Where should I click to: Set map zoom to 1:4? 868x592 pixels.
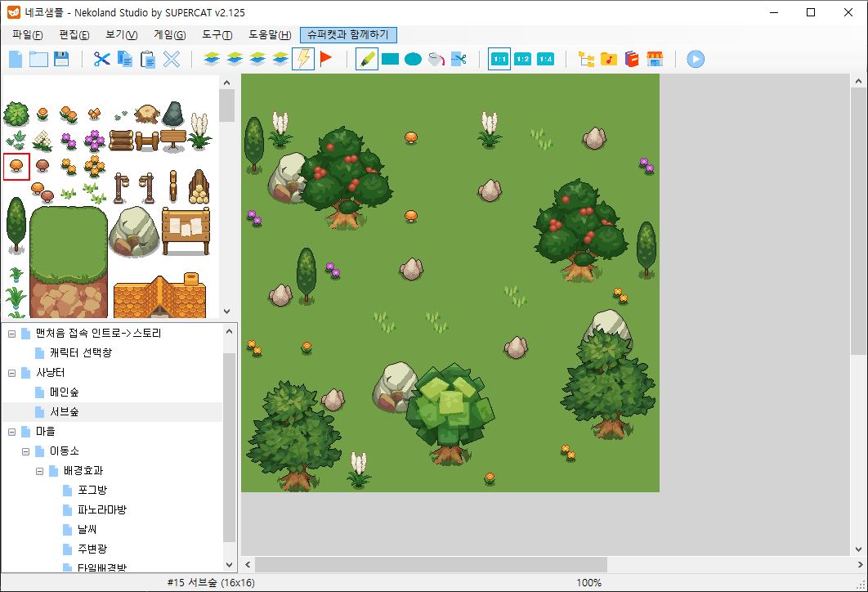pyautogui.click(x=545, y=59)
